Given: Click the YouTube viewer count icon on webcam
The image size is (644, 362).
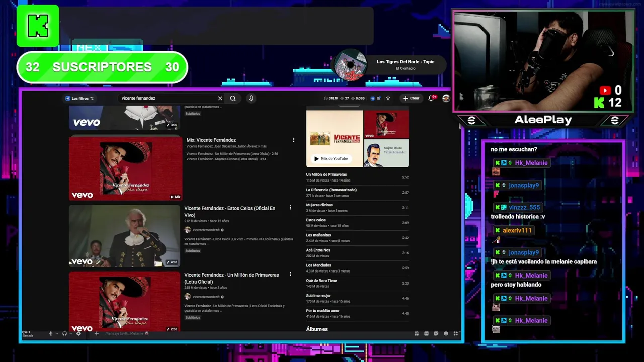Looking at the screenshot, I should click(605, 90).
